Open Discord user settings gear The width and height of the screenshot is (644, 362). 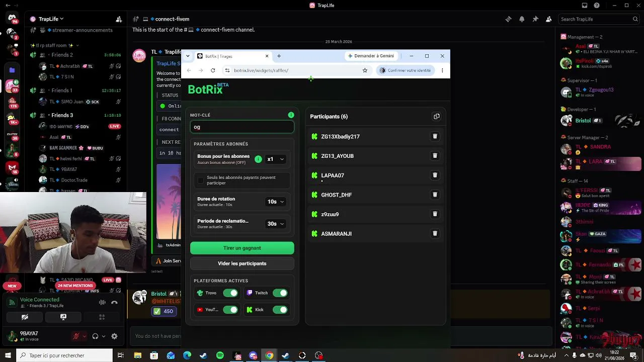point(114,336)
